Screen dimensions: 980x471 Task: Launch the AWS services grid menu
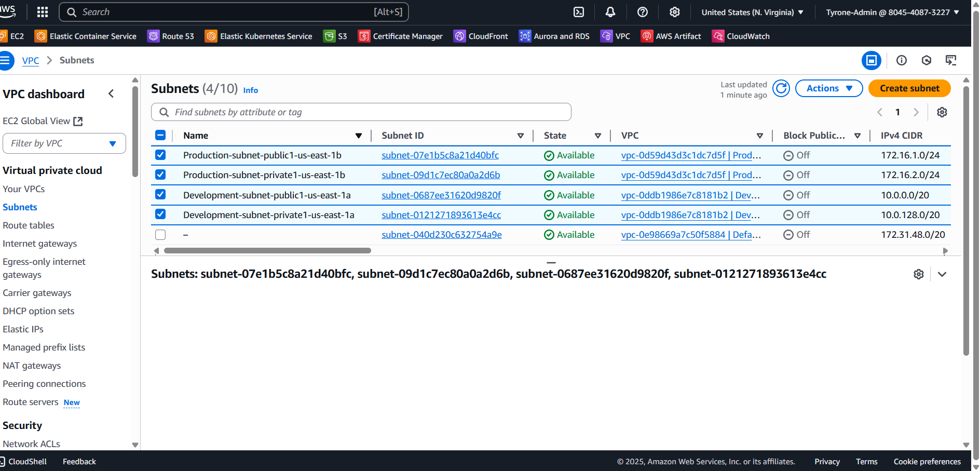(42, 11)
